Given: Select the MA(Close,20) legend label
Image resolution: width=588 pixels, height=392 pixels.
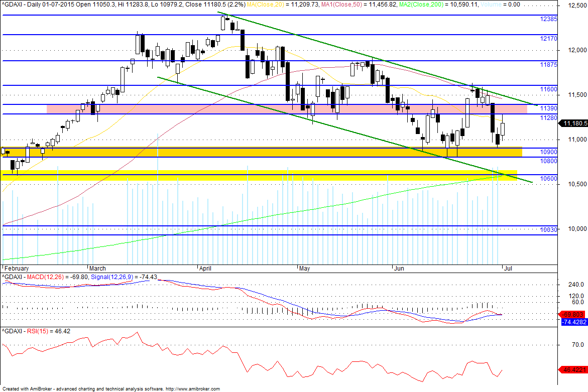Looking at the screenshot, I should pos(267,5).
